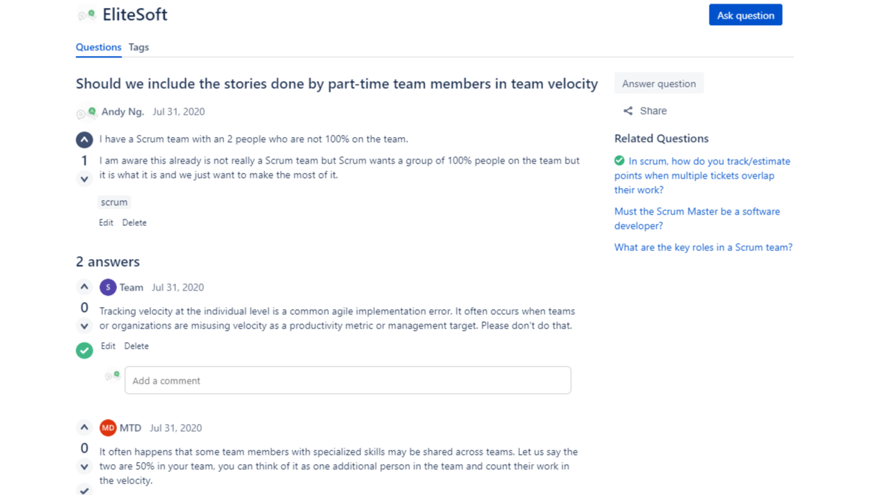Downvote the main question

(x=84, y=179)
